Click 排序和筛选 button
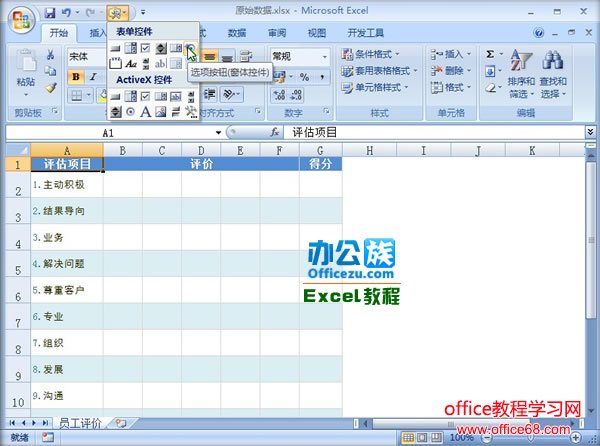This screenshot has width=600, height=446. click(x=521, y=73)
